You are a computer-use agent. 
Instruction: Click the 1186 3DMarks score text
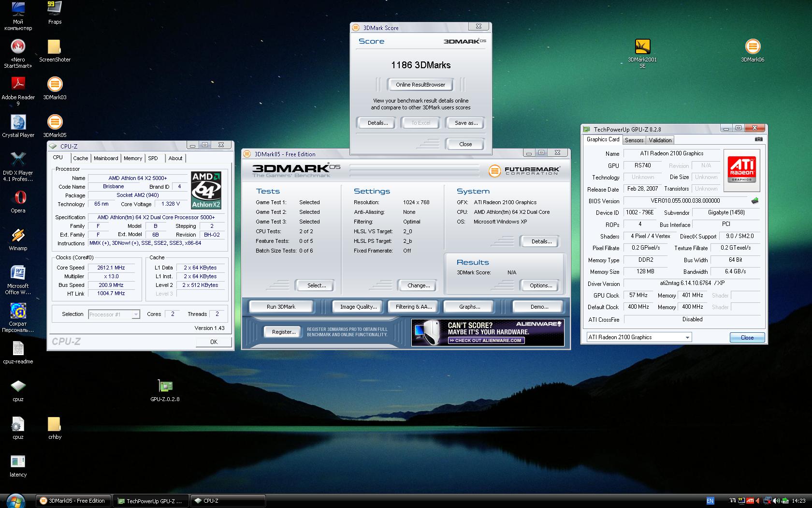click(x=420, y=65)
